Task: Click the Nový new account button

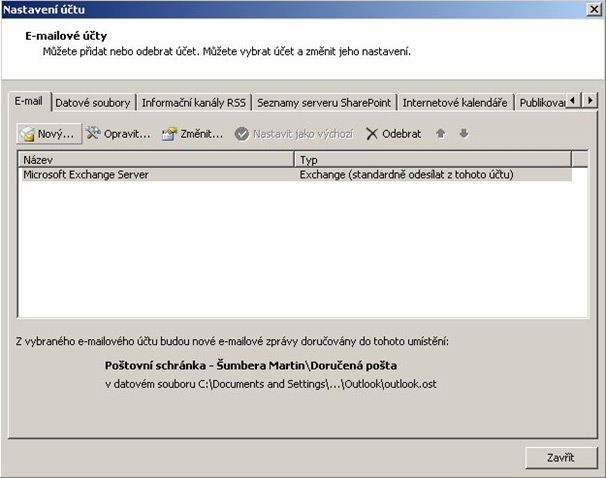Action: [47, 133]
